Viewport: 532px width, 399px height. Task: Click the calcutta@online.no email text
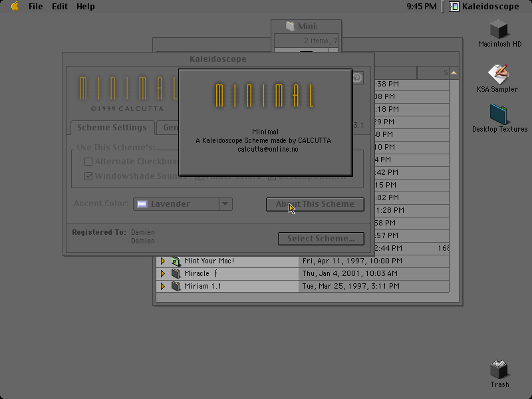coord(268,149)
